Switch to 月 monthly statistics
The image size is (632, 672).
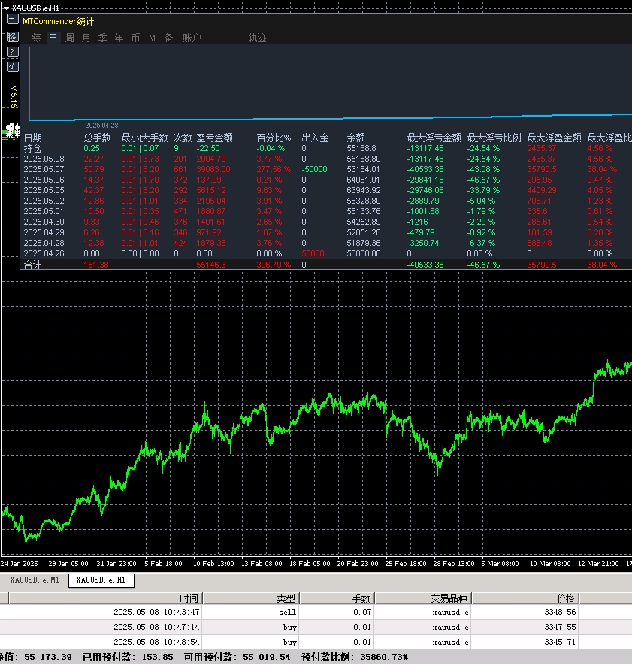pyautogui.click(x=86, y=38)
